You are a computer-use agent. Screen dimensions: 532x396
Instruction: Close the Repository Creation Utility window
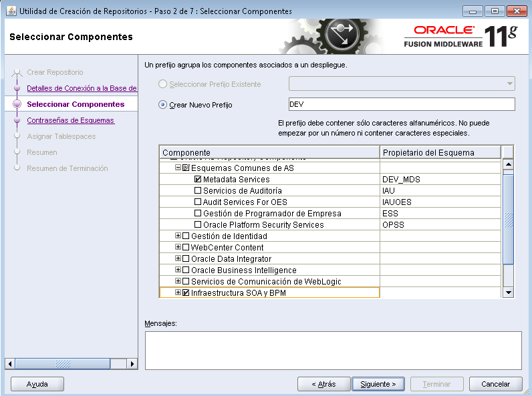click(517, 11)
